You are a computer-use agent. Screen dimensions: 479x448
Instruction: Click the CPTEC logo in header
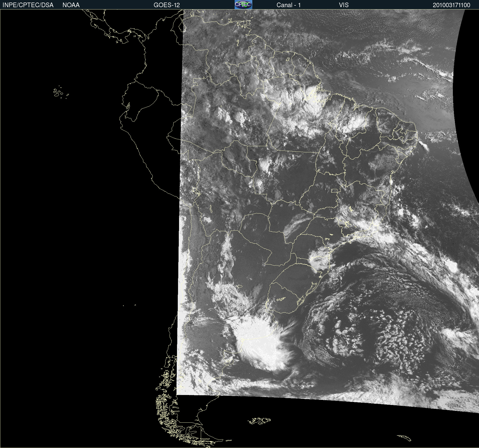pos(243,5)
